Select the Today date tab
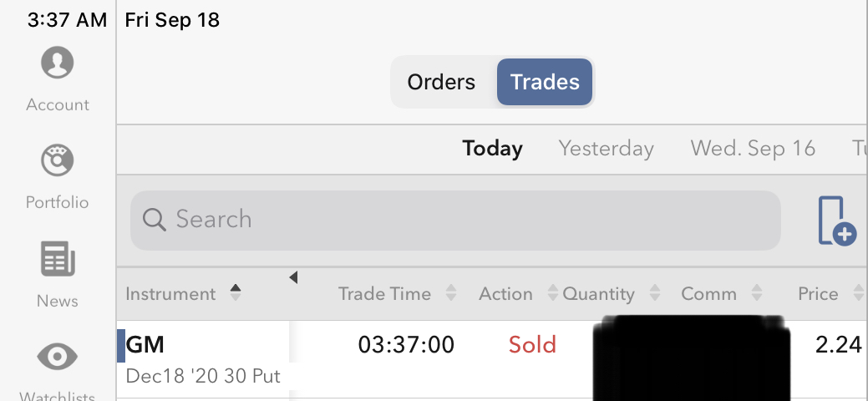 492,149
